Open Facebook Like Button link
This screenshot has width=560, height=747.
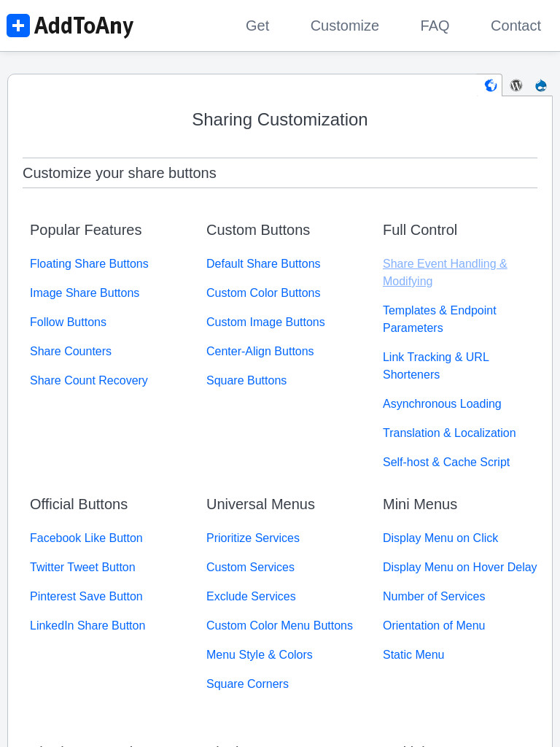point(86,538)
